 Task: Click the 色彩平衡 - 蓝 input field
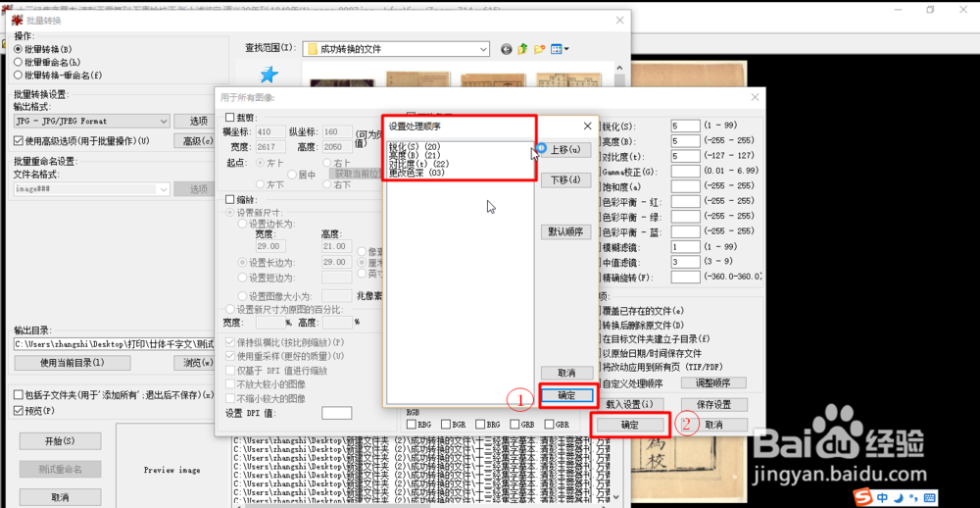click(685, 231)
